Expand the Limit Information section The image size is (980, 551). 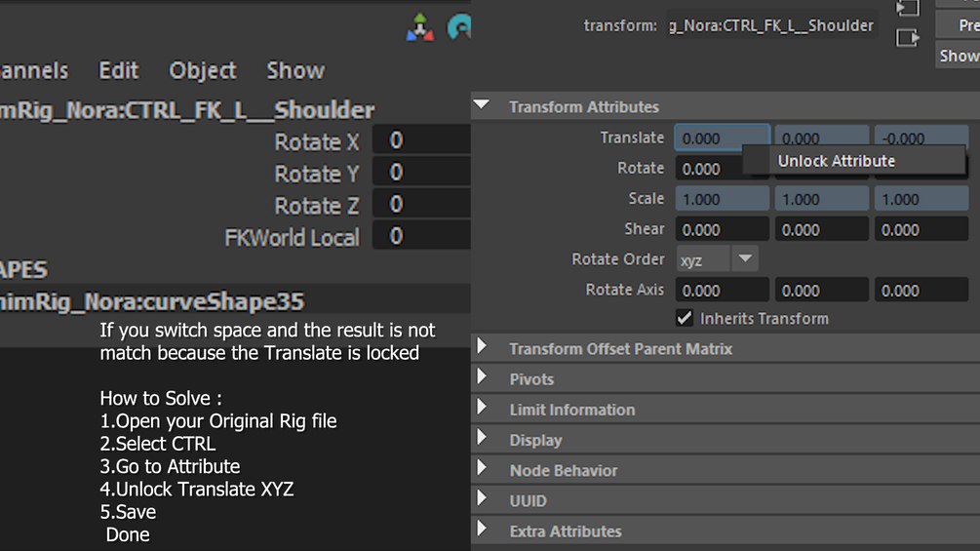coord(482,409)
